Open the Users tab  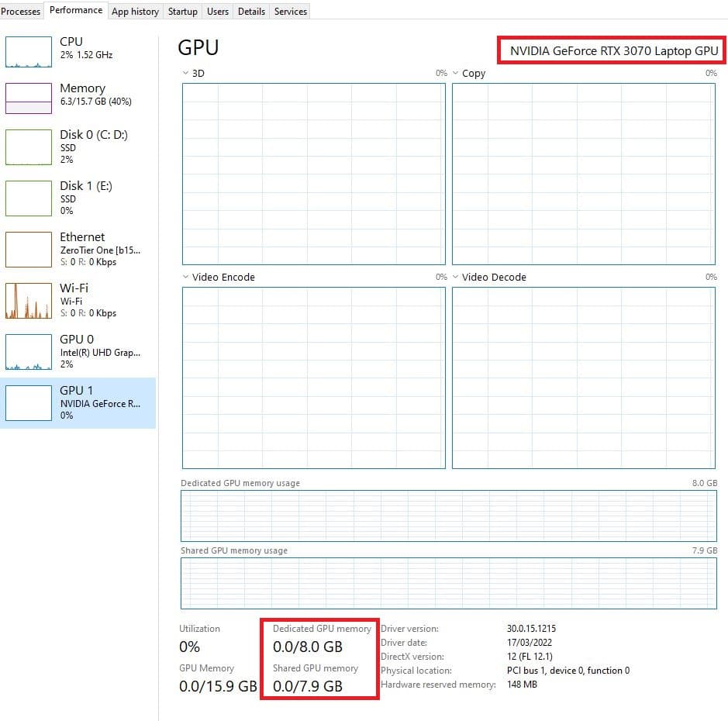(x=218, y=11)
